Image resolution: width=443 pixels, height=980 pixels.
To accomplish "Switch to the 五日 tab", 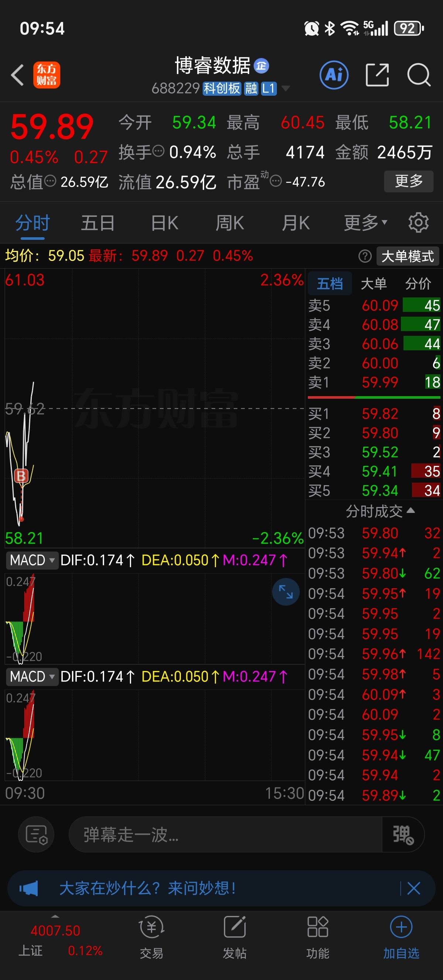I will pyautogui.click(x=97, y=222).
